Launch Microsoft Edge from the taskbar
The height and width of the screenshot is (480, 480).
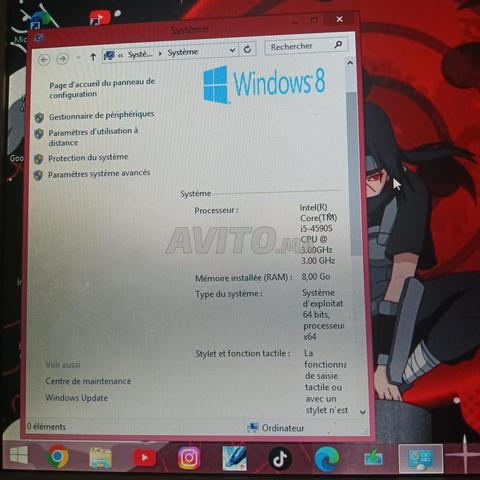[x=327, y=459]
